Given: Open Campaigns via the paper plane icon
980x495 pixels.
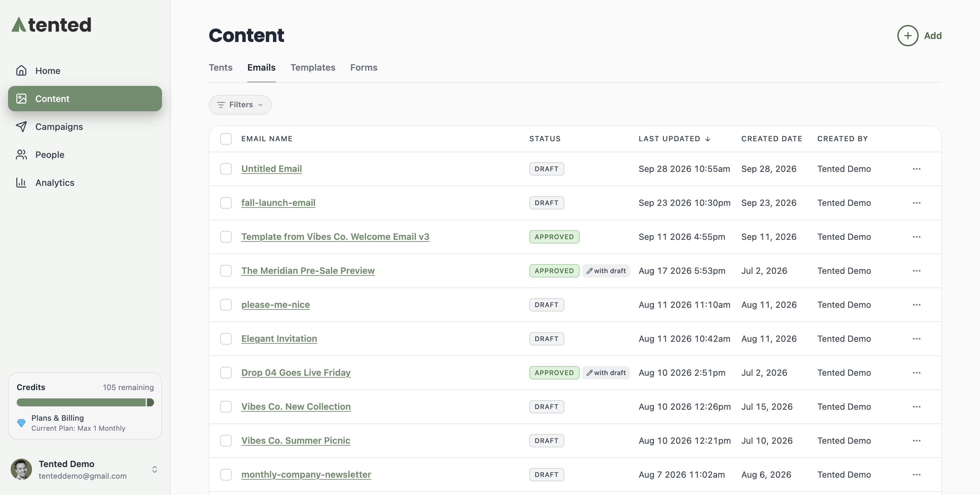Looking at the screenshot, I should 21,126.
